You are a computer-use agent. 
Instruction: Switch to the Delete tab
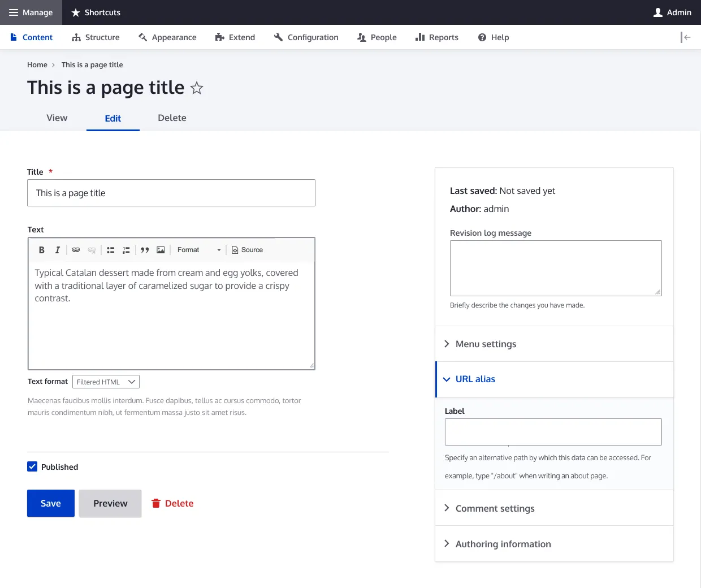coord(172,118)
